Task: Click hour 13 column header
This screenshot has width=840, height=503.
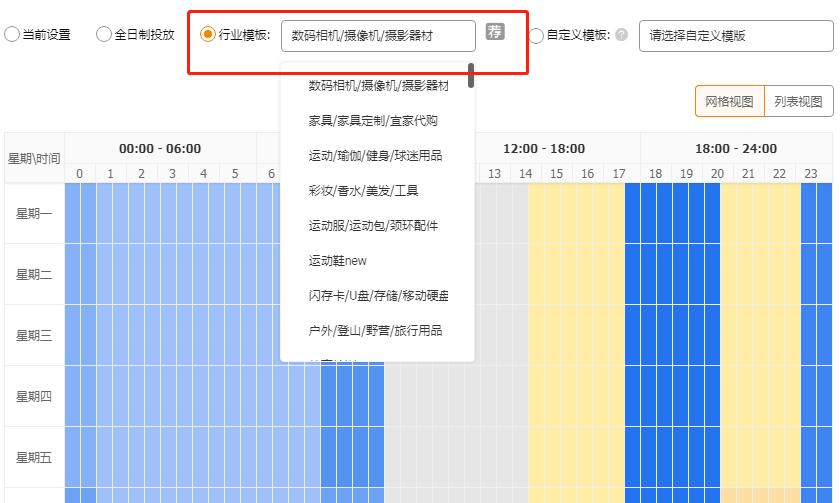Action: coord(494,174)
